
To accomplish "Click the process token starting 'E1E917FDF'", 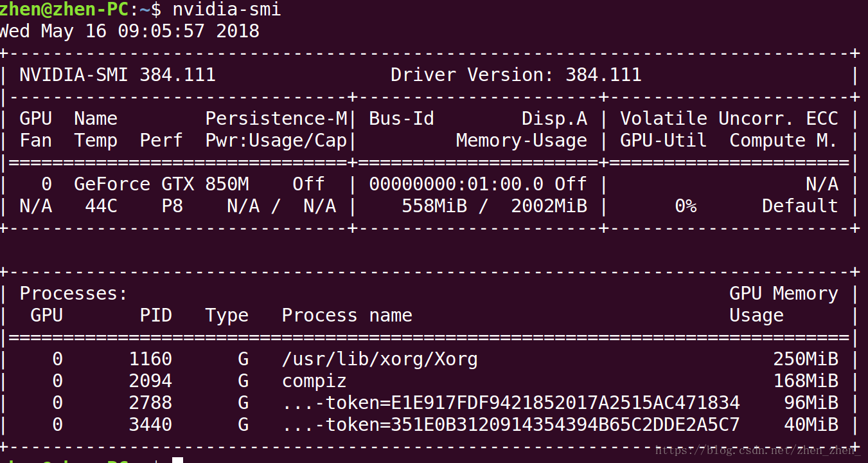I will click(x=511, y=403).
